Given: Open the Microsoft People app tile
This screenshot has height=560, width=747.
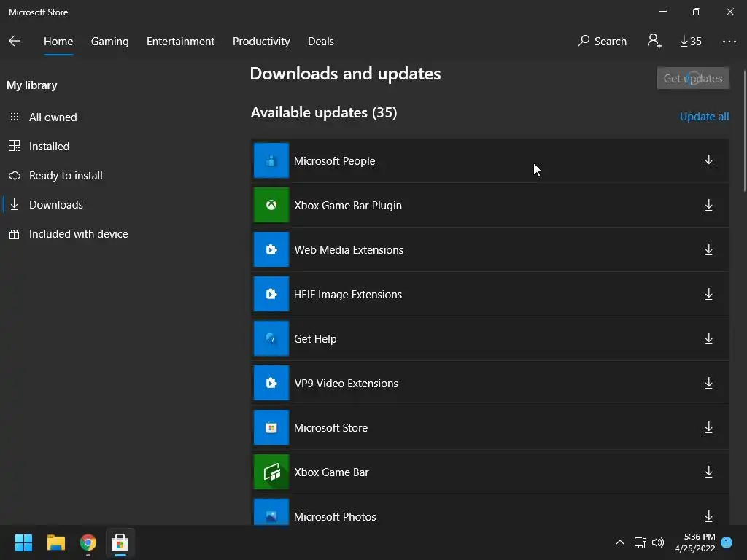Looking at the screenshot, I should click(271, 161).
